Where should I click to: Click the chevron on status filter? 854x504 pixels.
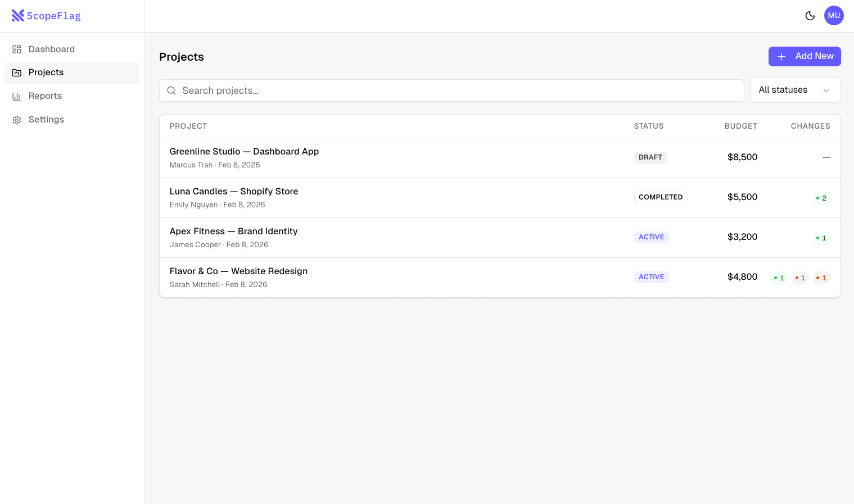(826, 90)
